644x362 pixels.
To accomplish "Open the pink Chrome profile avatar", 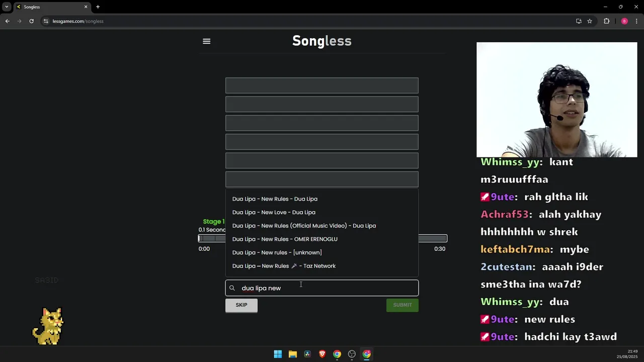I will (x=624, y=21).
